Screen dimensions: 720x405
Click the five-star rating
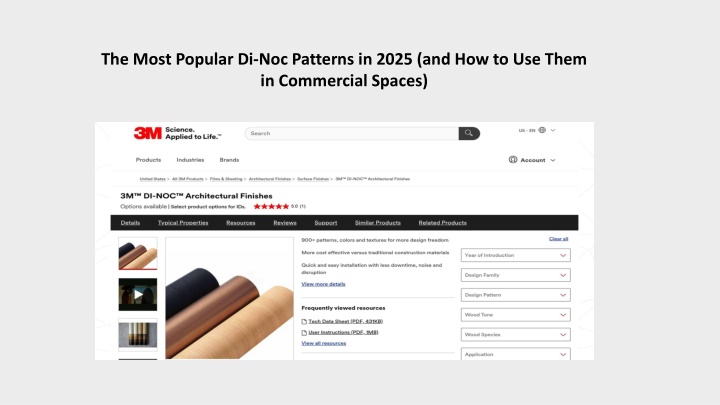click(x=271, y=207)
